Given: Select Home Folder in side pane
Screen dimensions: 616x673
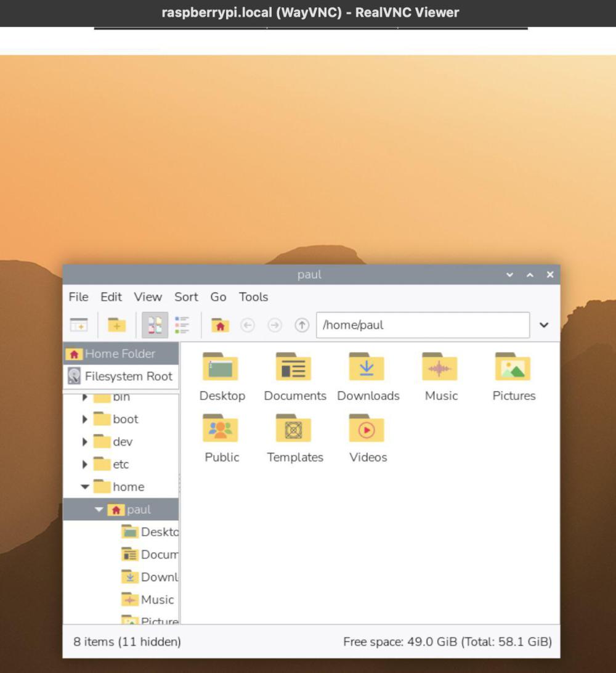Looking at the screenshot, I should (120, 354).
